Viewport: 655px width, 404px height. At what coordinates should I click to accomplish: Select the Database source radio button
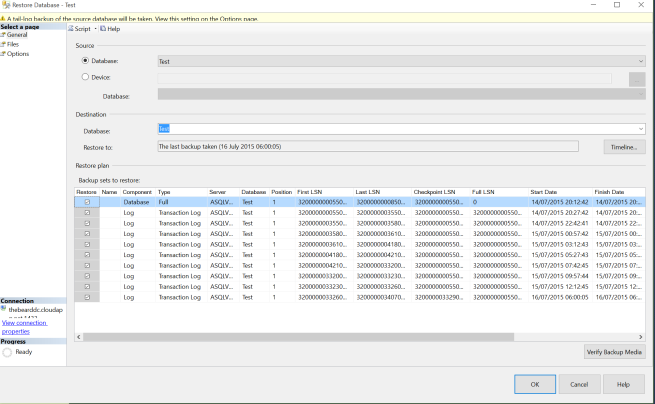(84, 61)
